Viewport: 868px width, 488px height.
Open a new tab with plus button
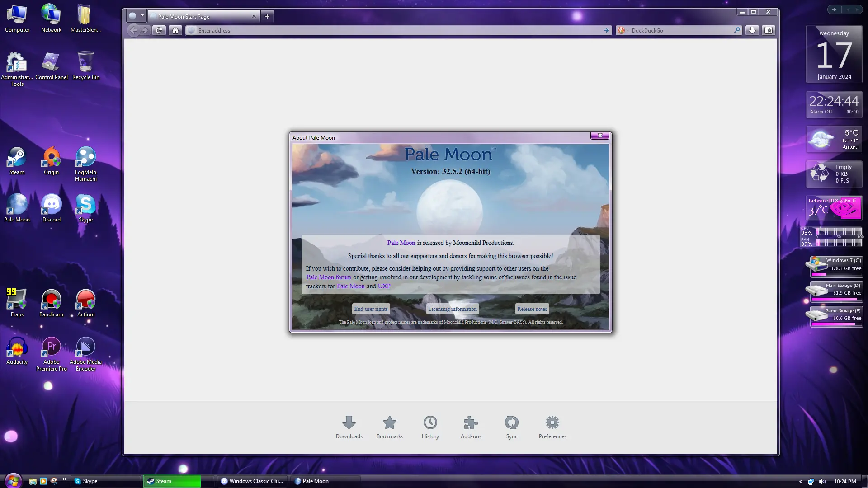267,16
